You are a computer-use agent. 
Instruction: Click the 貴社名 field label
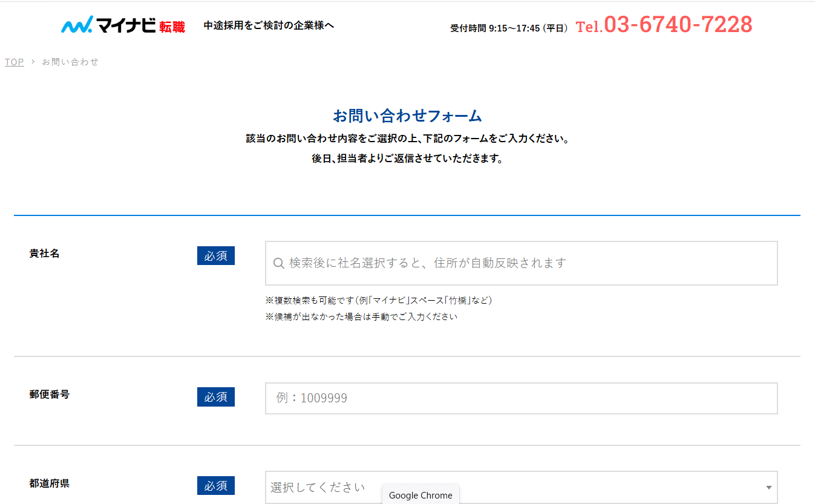pos(45,254)
